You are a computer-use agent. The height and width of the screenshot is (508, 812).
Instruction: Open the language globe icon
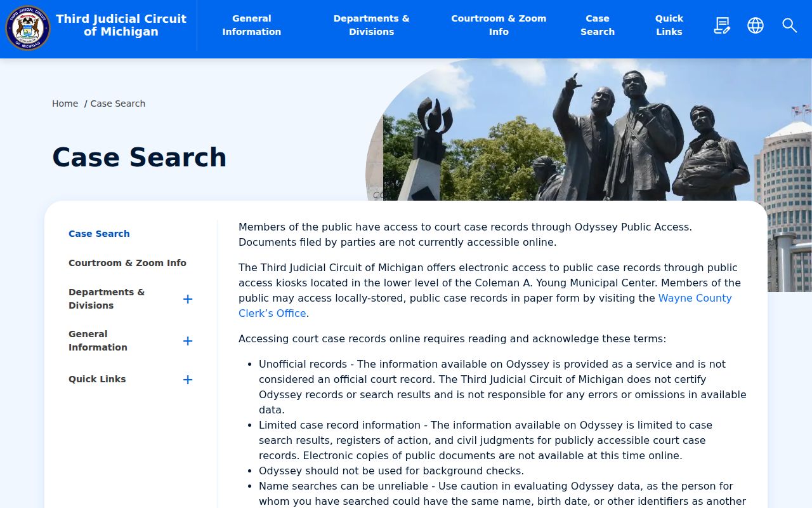coord(756,25)
